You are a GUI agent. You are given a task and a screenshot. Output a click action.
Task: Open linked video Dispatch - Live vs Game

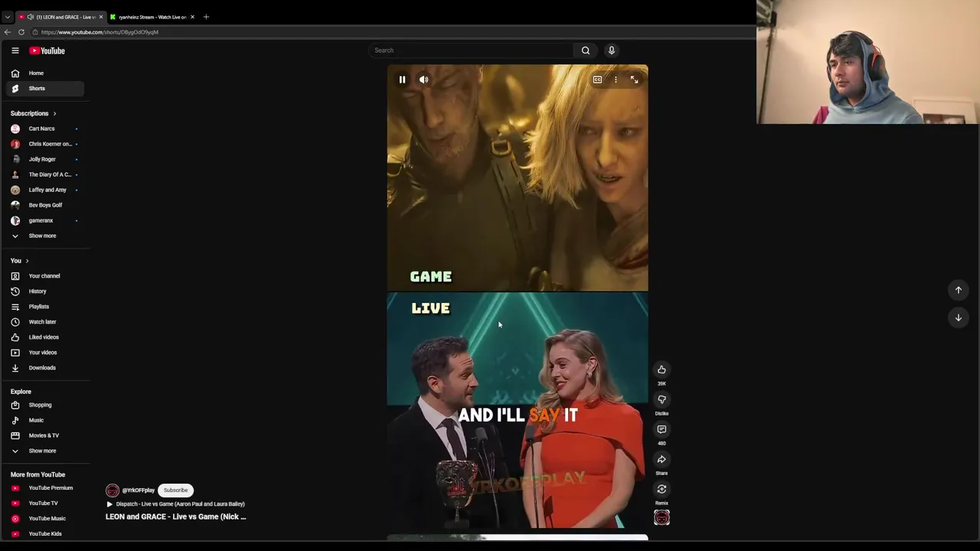(175, 504)
